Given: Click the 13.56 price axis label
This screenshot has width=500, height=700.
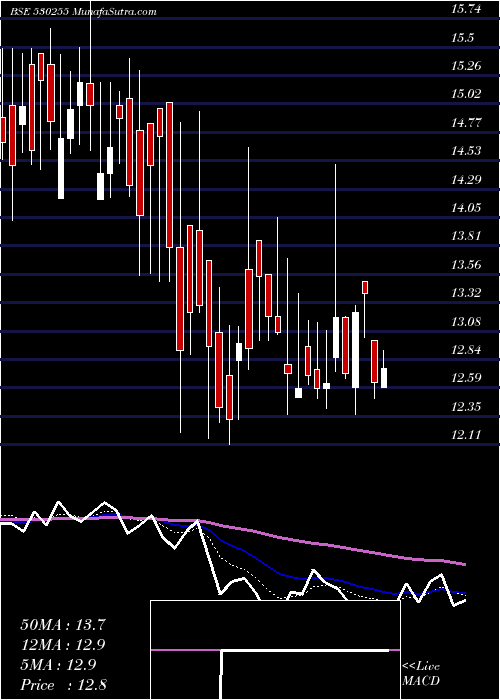Looking at the screenshot, I should (467, 264).
